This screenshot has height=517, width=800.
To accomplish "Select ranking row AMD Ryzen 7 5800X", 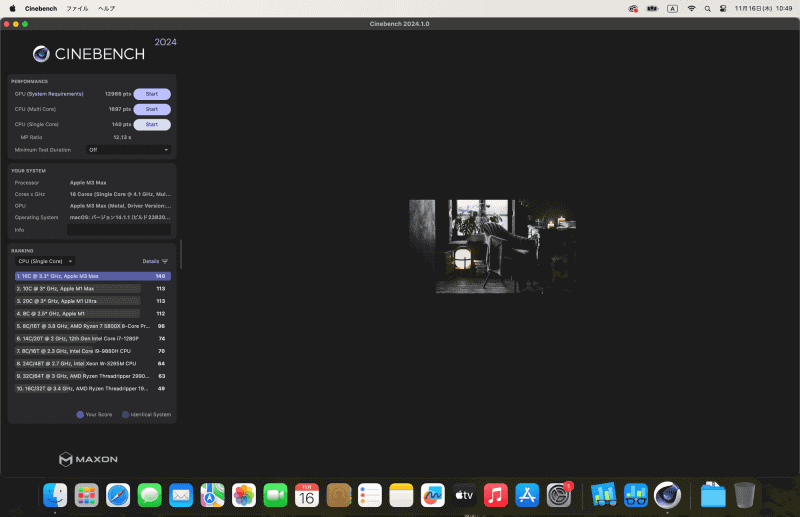I will pos(93,326).
